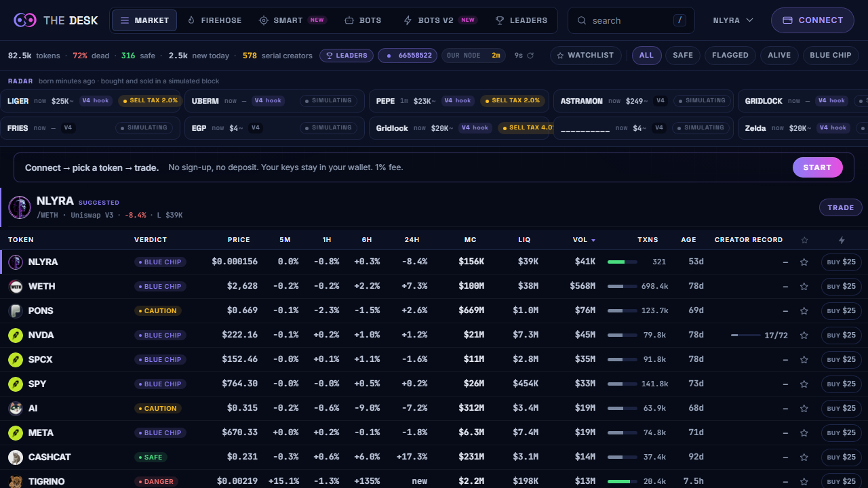Select the FLAGGED filter pill
This screenshot has width=868, height=488.
pyautogui.click(x=730, y=56)
